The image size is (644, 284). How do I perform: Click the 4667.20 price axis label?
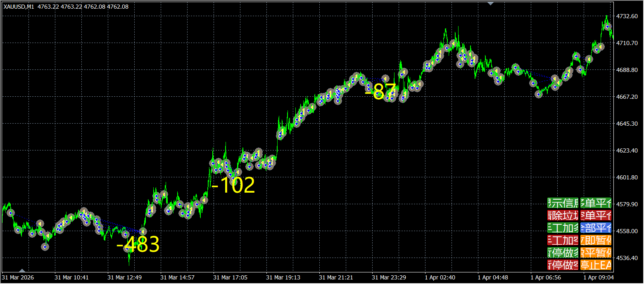[627, 97]
